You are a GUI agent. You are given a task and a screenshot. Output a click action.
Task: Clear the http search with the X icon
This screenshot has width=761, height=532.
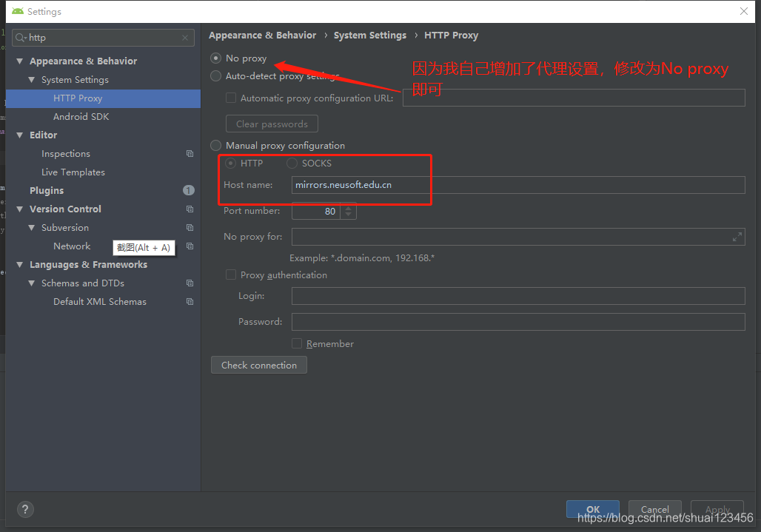[x=185, y=37]
